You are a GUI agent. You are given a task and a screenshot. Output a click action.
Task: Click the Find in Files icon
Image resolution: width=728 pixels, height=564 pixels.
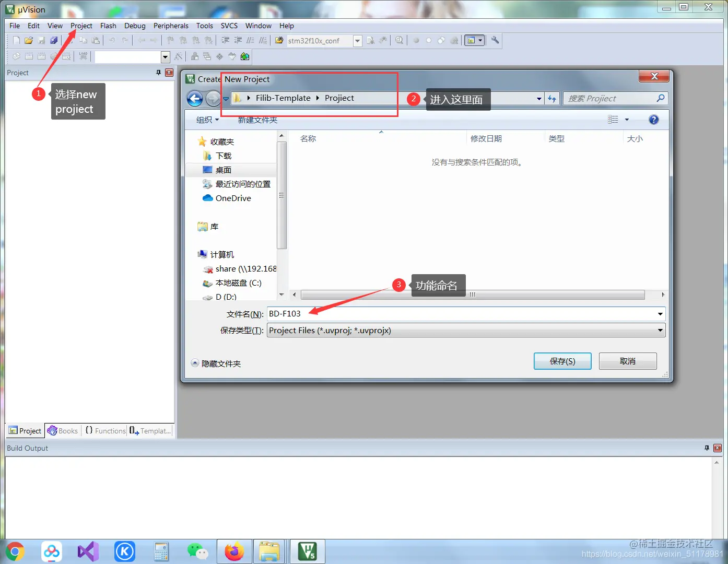(279, 40)
